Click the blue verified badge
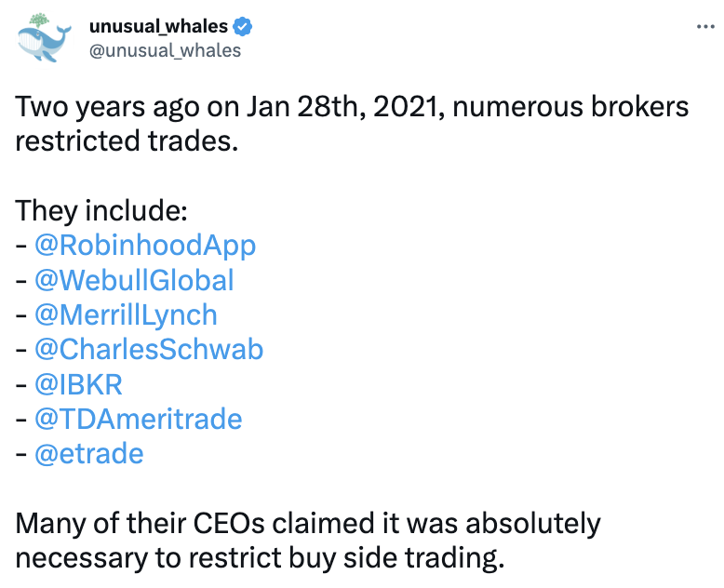The width and height of the screenshot is (724, 588). pyautogui.click(x=242, y=27)
